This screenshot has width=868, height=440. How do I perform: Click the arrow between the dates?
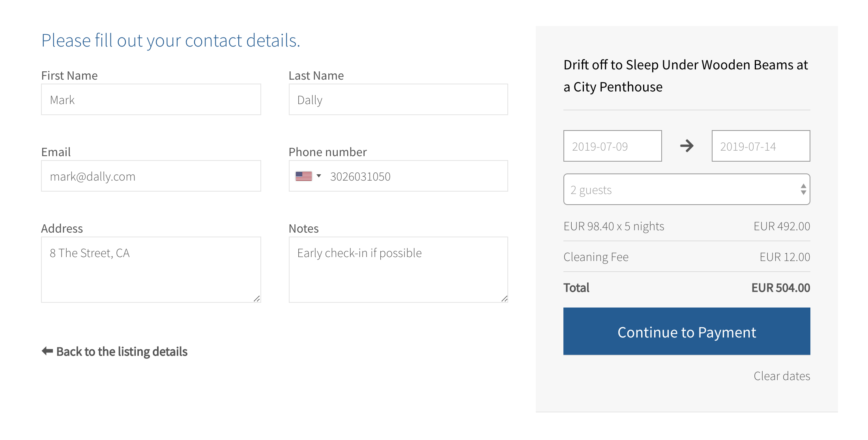(x=687, y=146)
